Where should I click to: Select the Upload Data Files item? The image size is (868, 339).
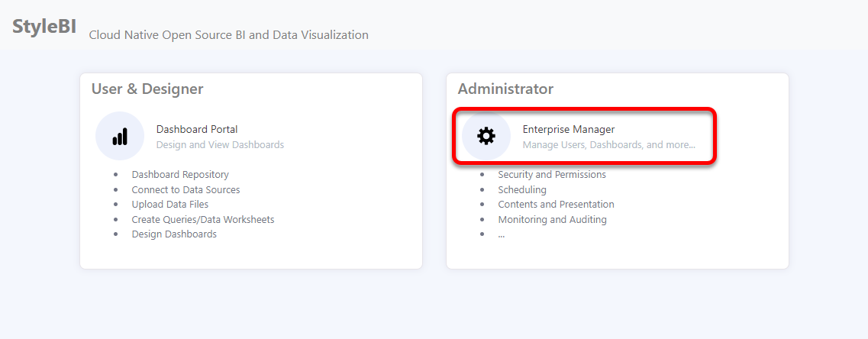click(169, 205)
